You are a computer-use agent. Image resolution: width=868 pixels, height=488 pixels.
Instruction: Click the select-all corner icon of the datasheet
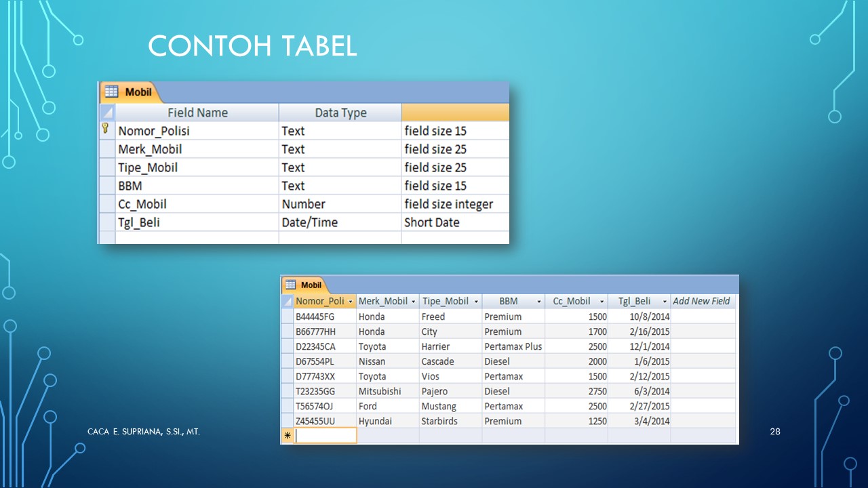tap(288, 301)
